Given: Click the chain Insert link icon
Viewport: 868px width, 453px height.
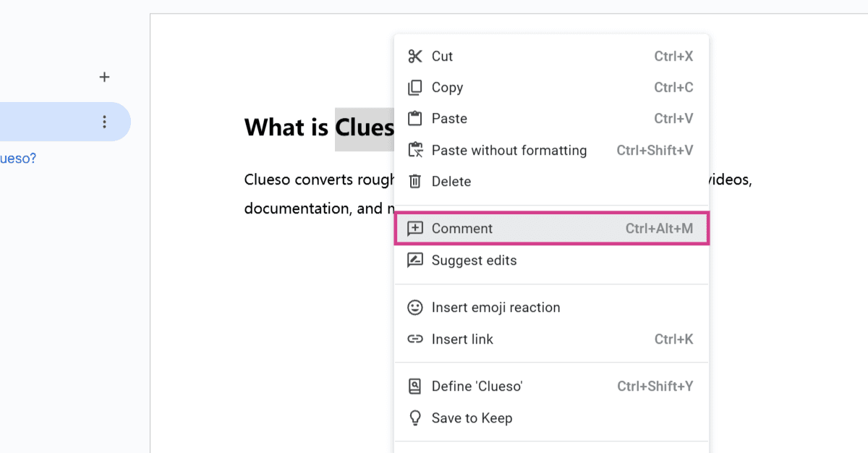Looking at the screenshot, I should (414, 339).
